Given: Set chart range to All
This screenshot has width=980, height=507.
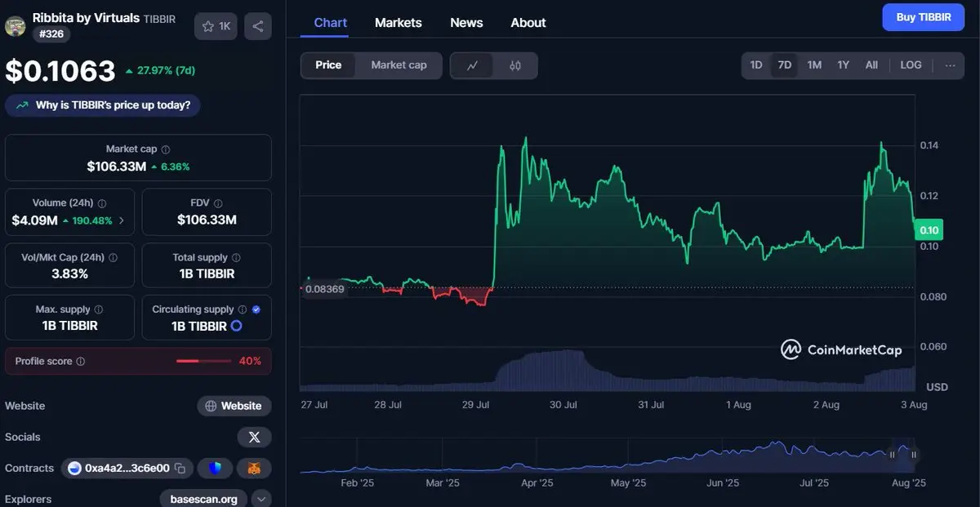Looking at the screenshot, I should [871, 65].
